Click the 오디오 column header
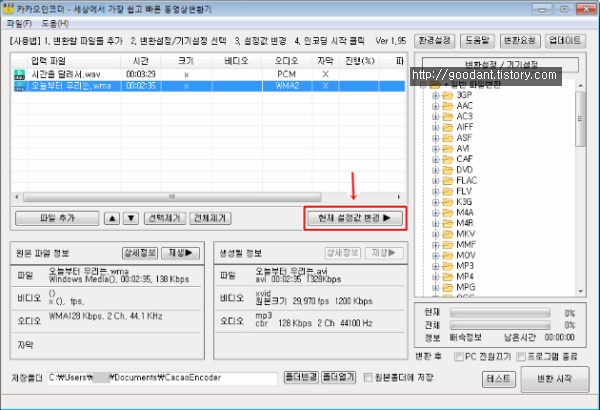This screenshot has width=600, height=410. pyautogui.click(x=286, y=61)
